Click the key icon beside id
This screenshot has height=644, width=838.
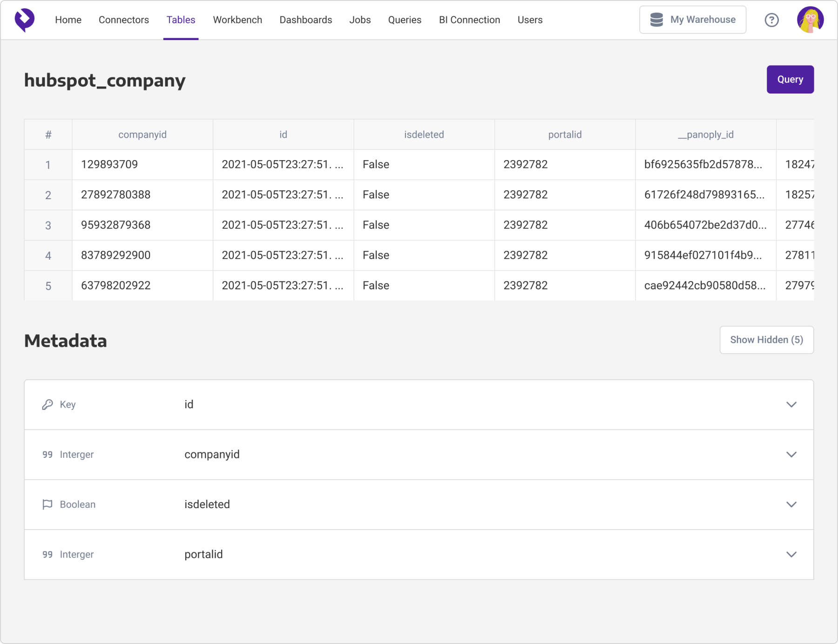pyautogui.click(x=47, y=404)
